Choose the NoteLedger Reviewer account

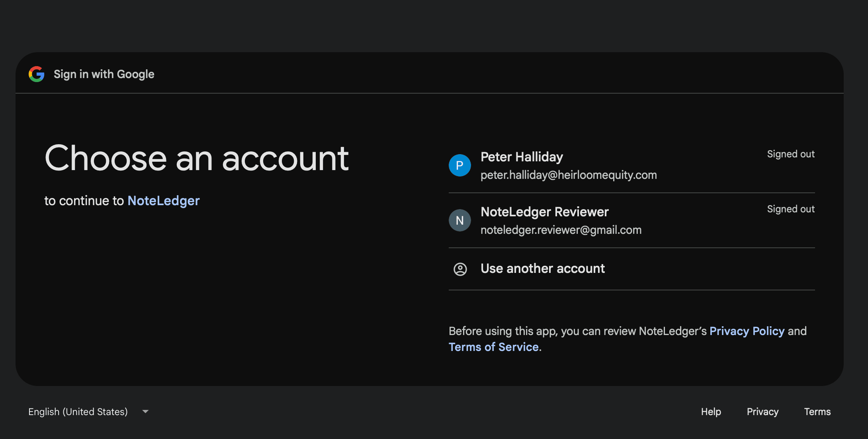tap(632, 220)
